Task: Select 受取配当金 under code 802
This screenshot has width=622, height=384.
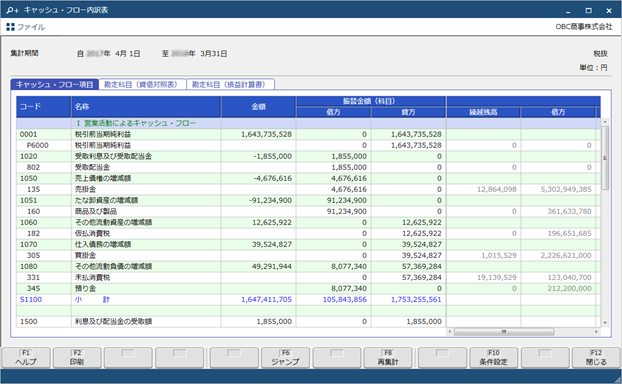Action: pyautogui.click(x=92, y=167)
